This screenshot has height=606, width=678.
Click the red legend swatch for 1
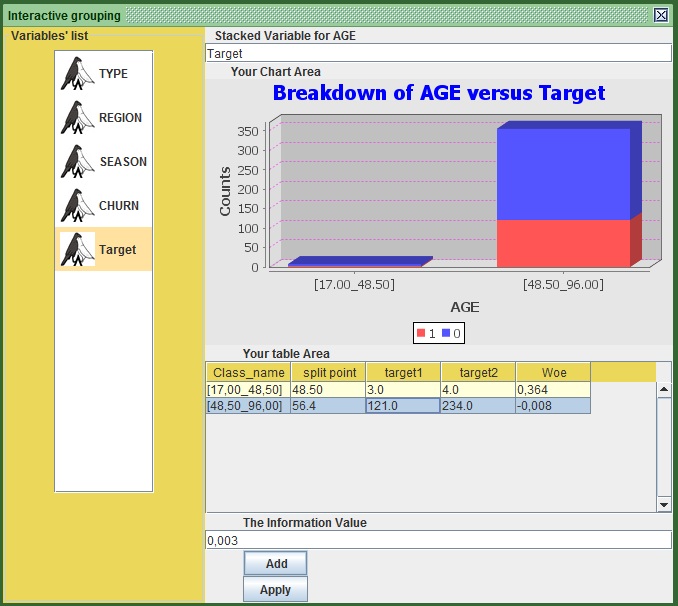pos(421,333)
